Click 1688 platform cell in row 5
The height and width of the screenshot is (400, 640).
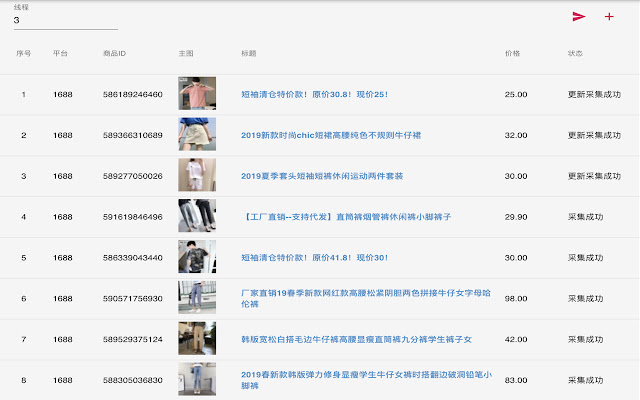point(63,258)
